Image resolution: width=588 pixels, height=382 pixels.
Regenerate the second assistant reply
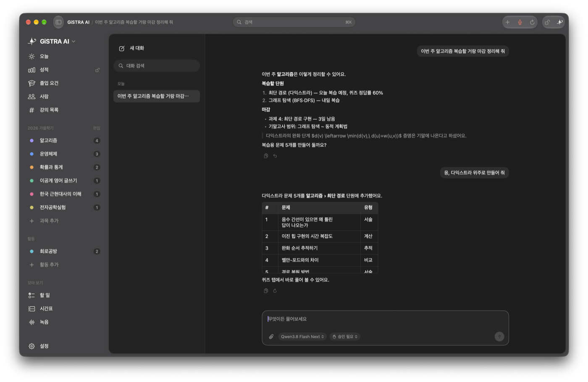(x=275, y=291)
